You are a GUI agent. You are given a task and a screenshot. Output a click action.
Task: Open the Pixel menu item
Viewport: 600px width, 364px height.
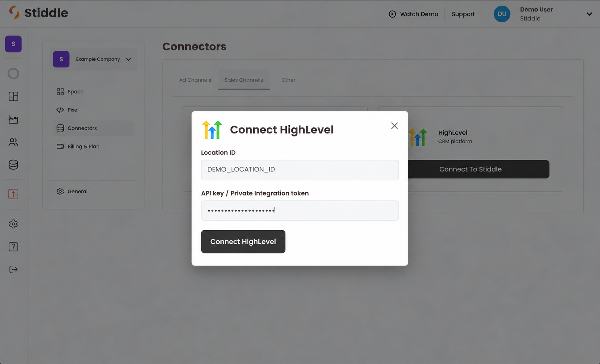(x=93, y=110)
